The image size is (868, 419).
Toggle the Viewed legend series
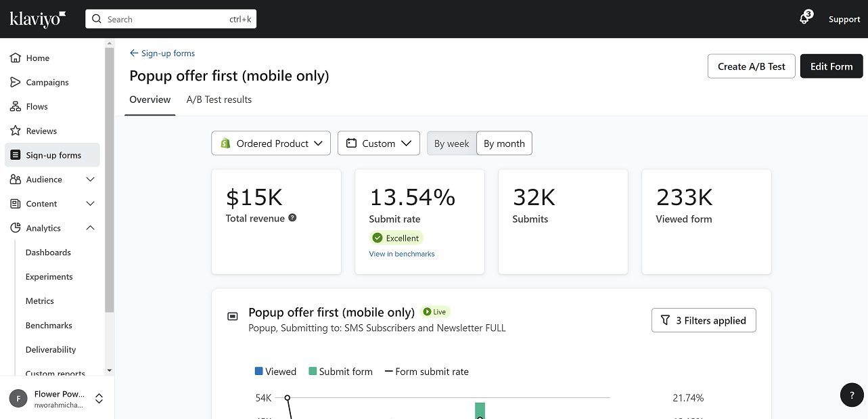[x=275, y=372]
